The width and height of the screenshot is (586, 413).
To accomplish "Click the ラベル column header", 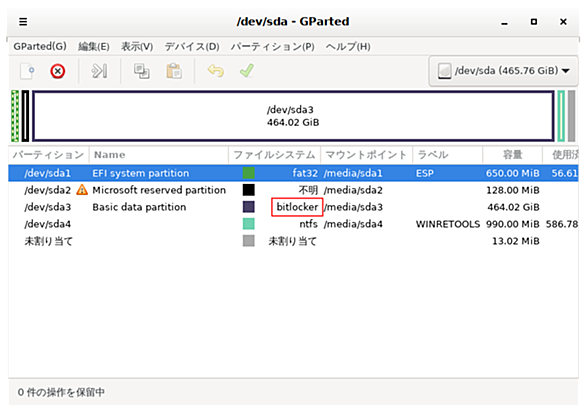I will [447, 155].
